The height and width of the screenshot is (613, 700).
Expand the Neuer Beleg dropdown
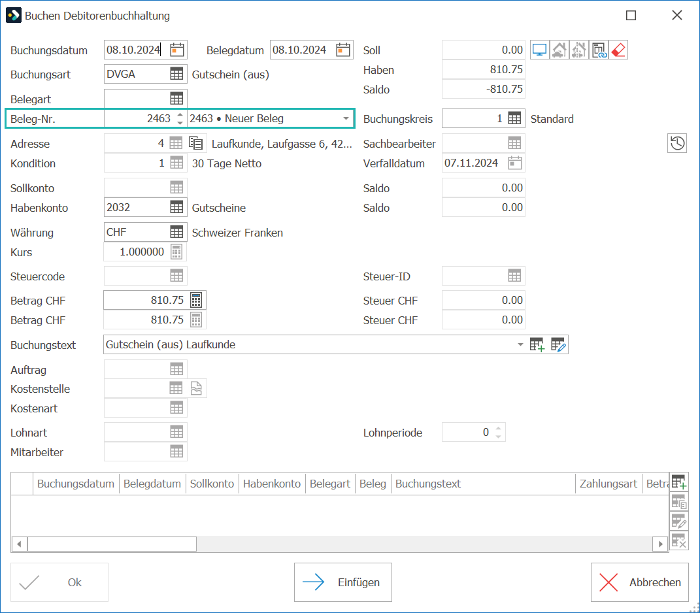coord(346,119)
